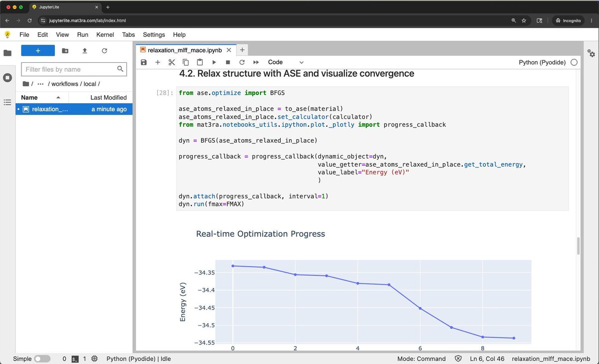Run the selected cell play icon

point(214,62)
